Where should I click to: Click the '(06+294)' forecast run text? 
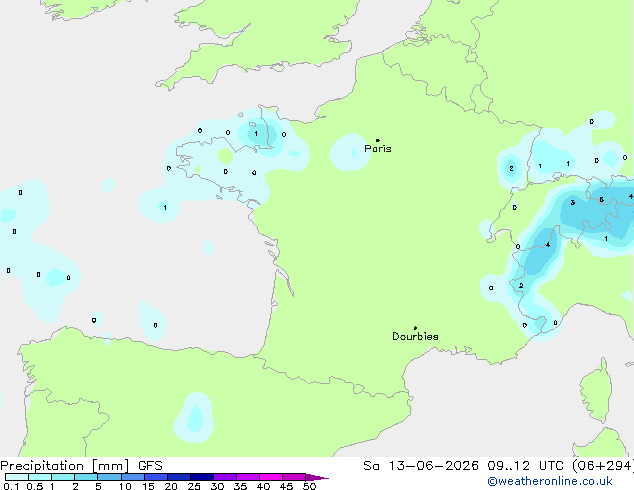click(603, 466)
